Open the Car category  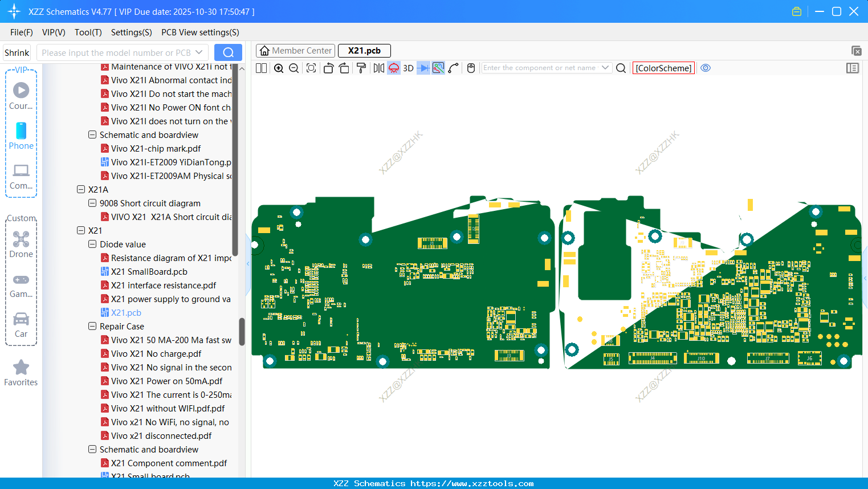[21, 325]
